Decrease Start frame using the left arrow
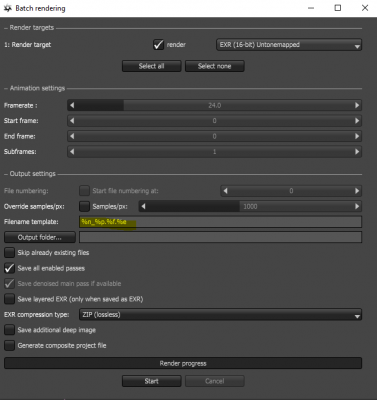The width and height of the screenshot is (377, 400). click(72, 121)
